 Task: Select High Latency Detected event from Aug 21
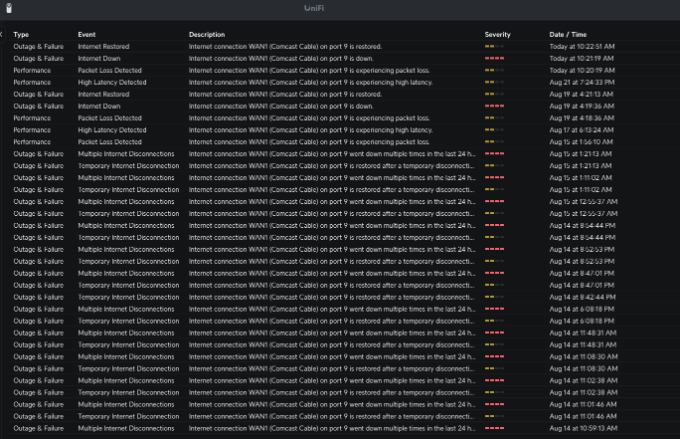point(112,82)
